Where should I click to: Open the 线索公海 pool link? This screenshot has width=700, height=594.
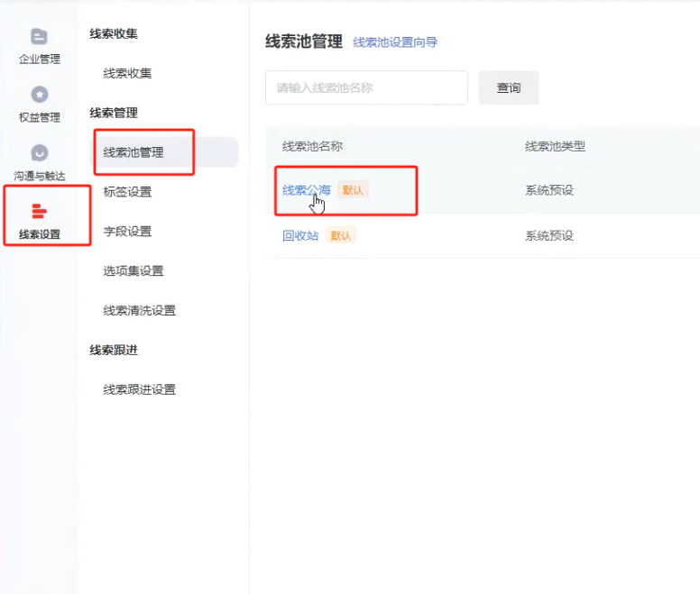click(306, 190)
